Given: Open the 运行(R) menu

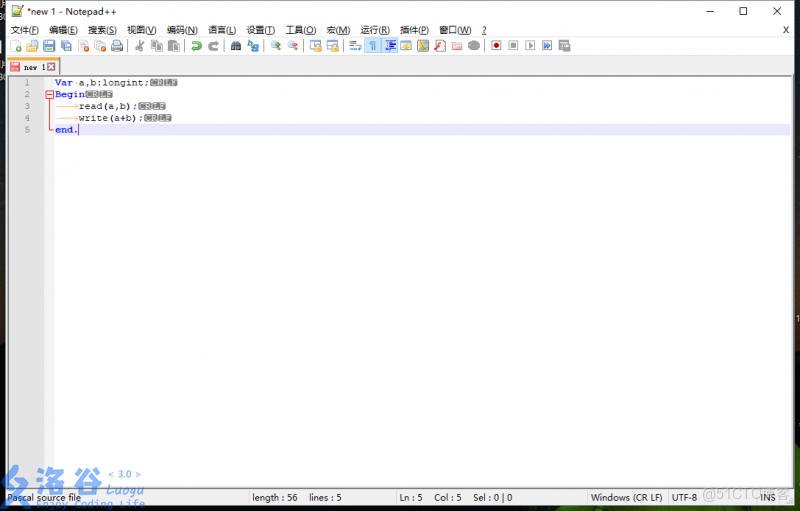Looking at the screenshot, I should click(x=375, y=30).
